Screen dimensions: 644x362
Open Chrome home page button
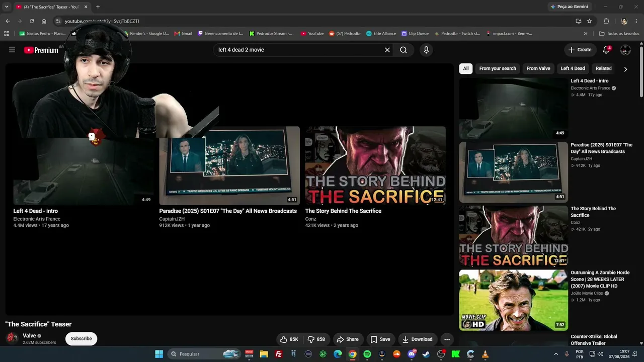tap(44, 21)
